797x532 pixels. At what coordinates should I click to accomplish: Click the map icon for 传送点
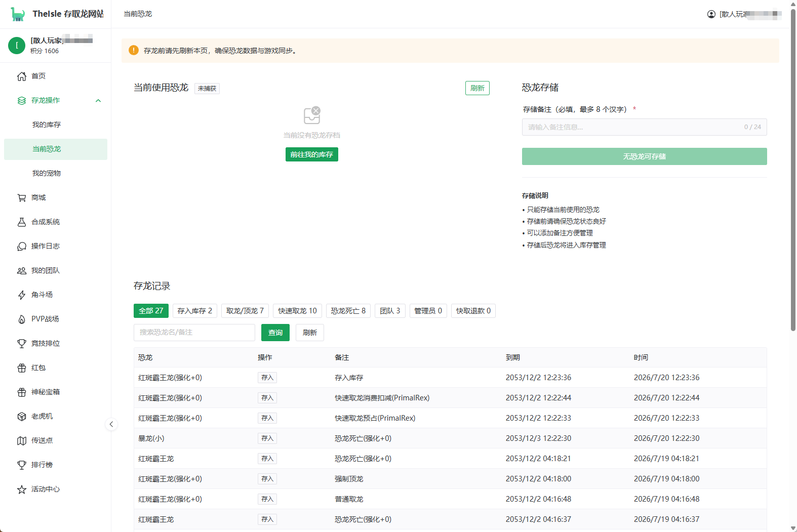point(22,441)
